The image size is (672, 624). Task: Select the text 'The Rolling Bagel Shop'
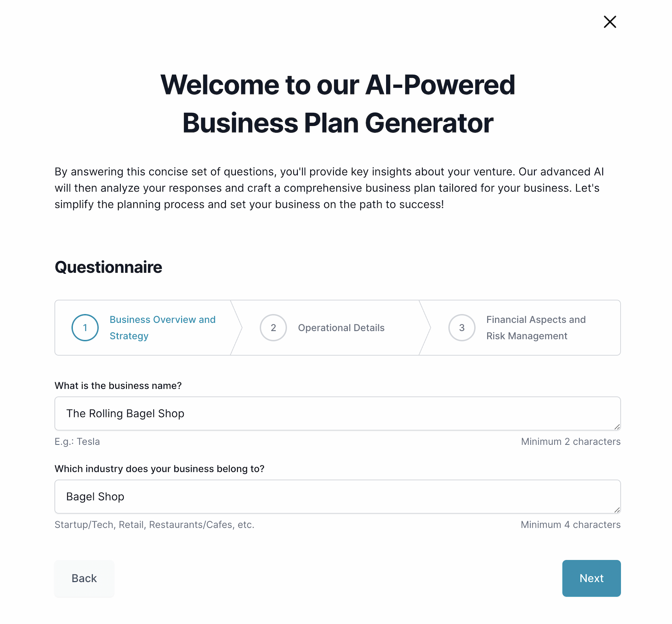[125, 414]
